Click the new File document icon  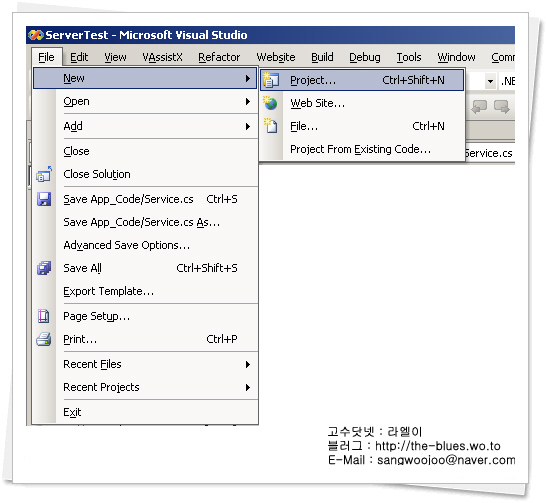coord(271,126)
